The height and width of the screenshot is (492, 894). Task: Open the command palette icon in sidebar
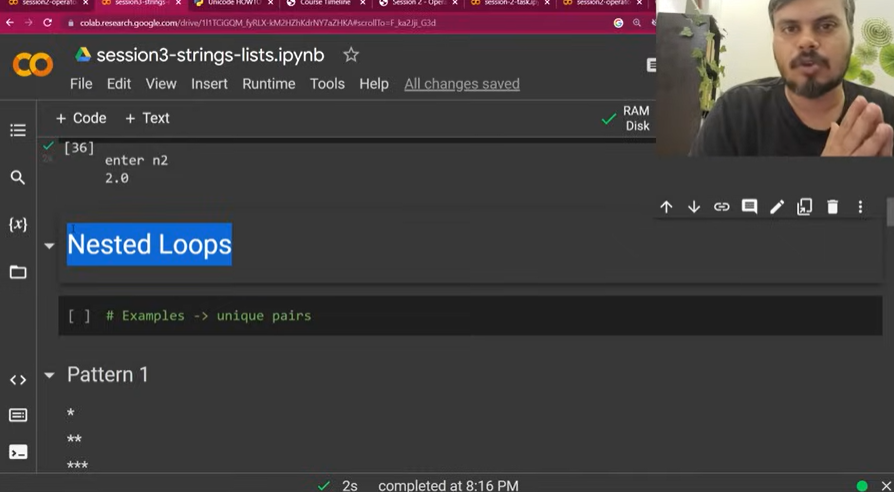coord(18,415)
